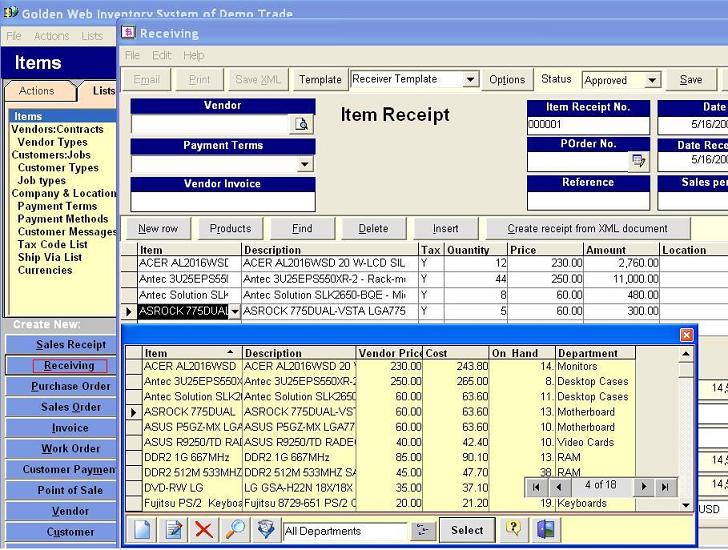
Task: Click the Reference input field
Action: (588, 201)
